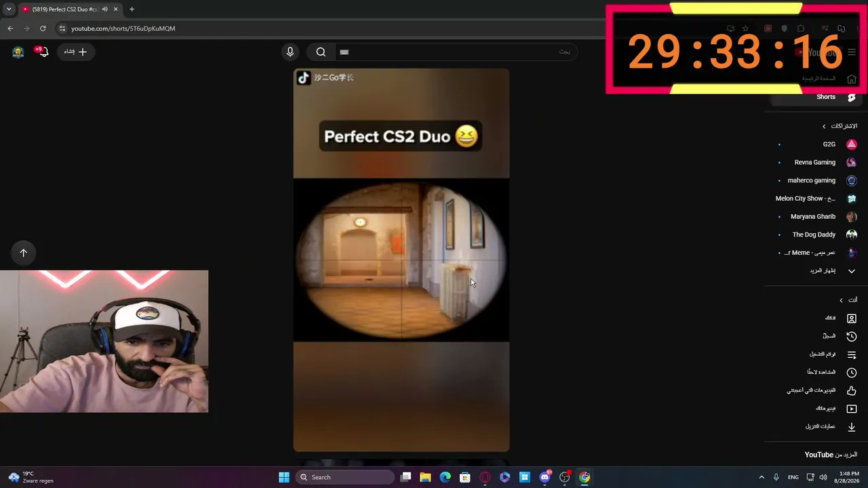Select the Perfect CS2 Duo browser tab
This screenshot has width=868, height=488.
pyautogui.click(x=66, y=9)
